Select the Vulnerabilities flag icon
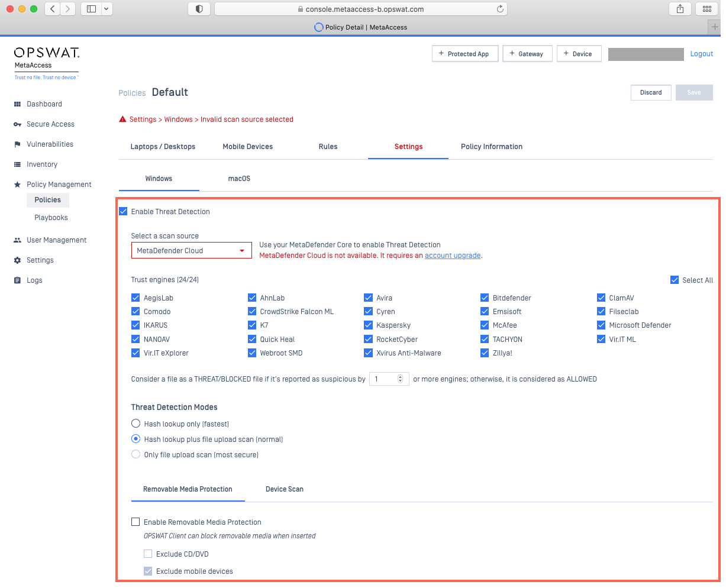This screenshot has height=588, width=726. pos(17,144)
